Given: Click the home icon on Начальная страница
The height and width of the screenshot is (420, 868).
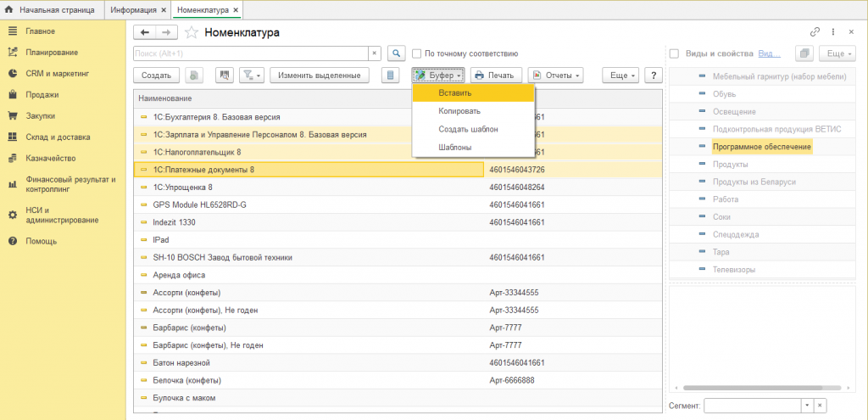Looking at the screenshot, I should tap(8, 10).
